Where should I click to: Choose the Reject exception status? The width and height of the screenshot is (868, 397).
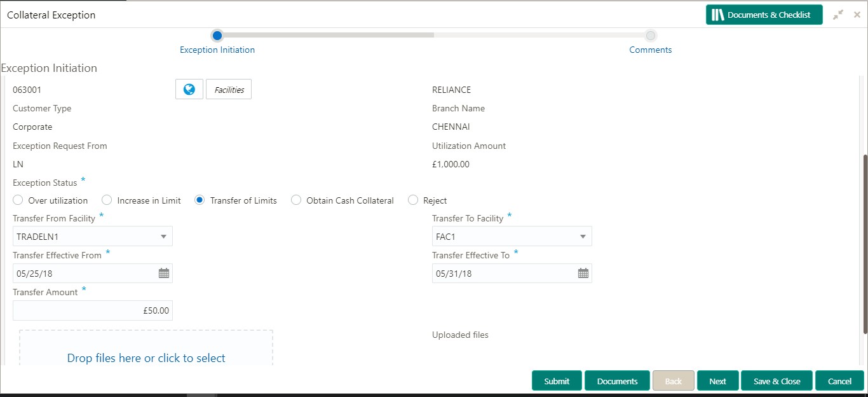click(x=413, y=200)
